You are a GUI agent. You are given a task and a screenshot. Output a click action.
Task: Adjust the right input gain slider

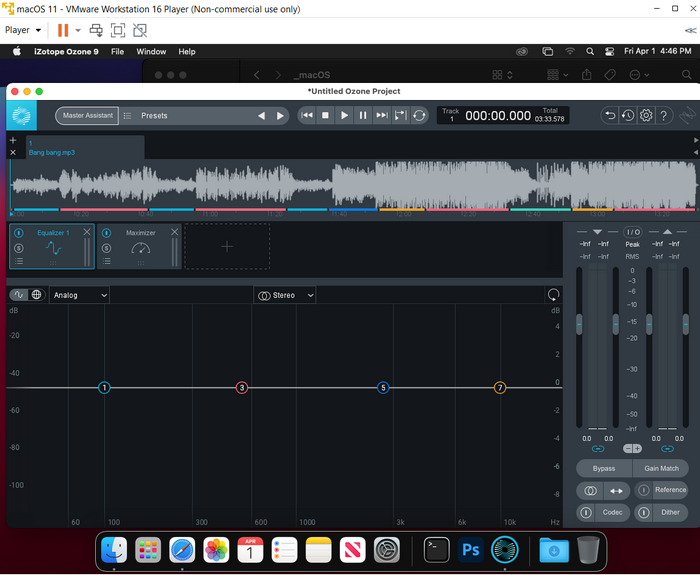click(x=616, y=325)
